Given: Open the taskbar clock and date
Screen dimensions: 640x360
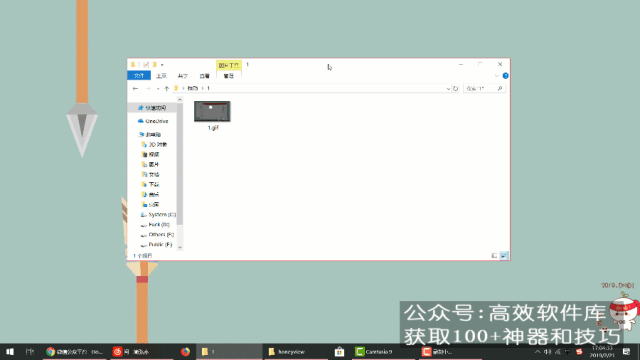Looking at the screenshot, I should click(x=601, y=351).
